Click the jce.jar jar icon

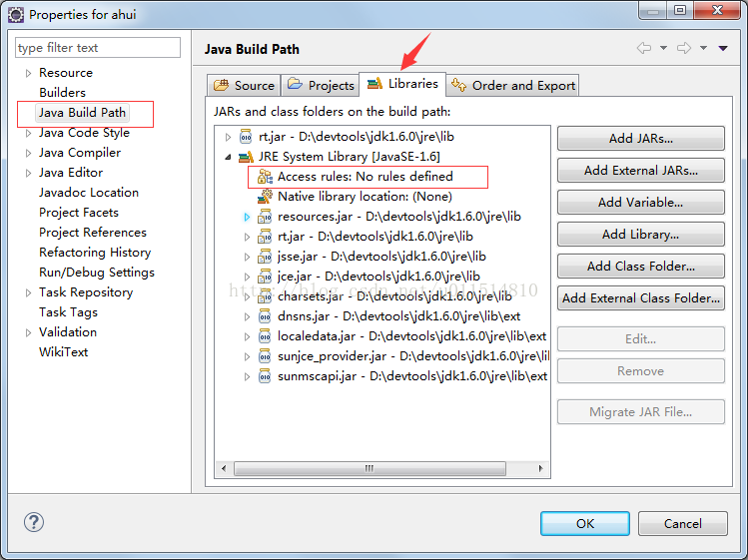265,277
